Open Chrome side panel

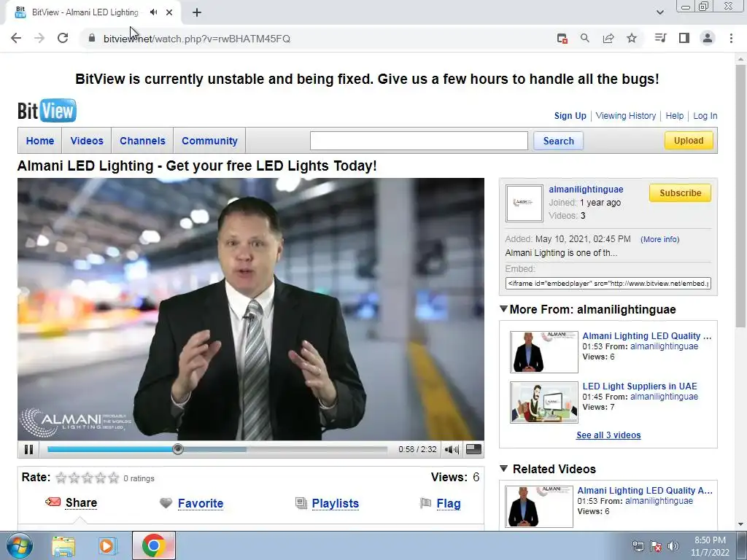pyautogui.click(x=684, y=38)
